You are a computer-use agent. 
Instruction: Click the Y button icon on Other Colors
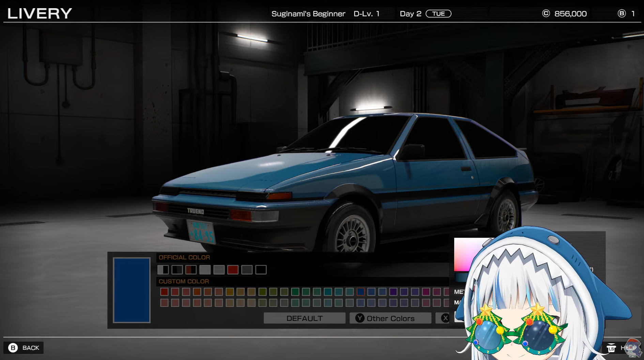pyautogui.click(x=360, y=318)
